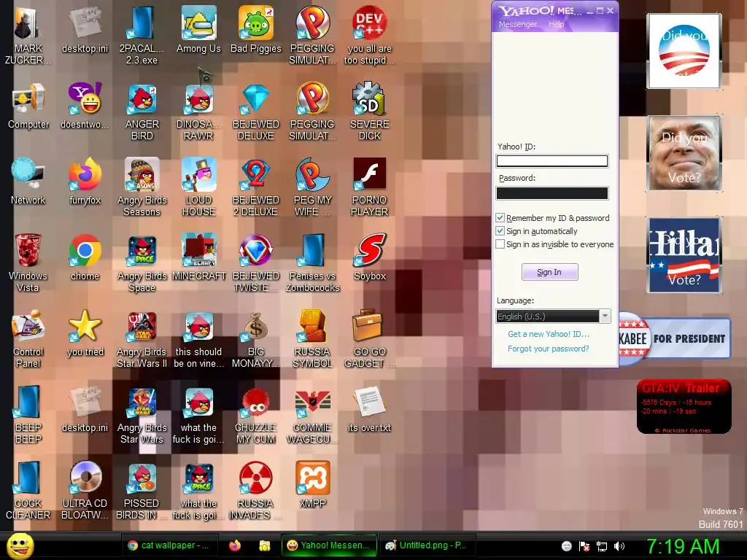Image resolution: width=747 pixels, height=560 pixels.
Task: Select the DEV C++ desktop icon
Action: click(369, 34)
